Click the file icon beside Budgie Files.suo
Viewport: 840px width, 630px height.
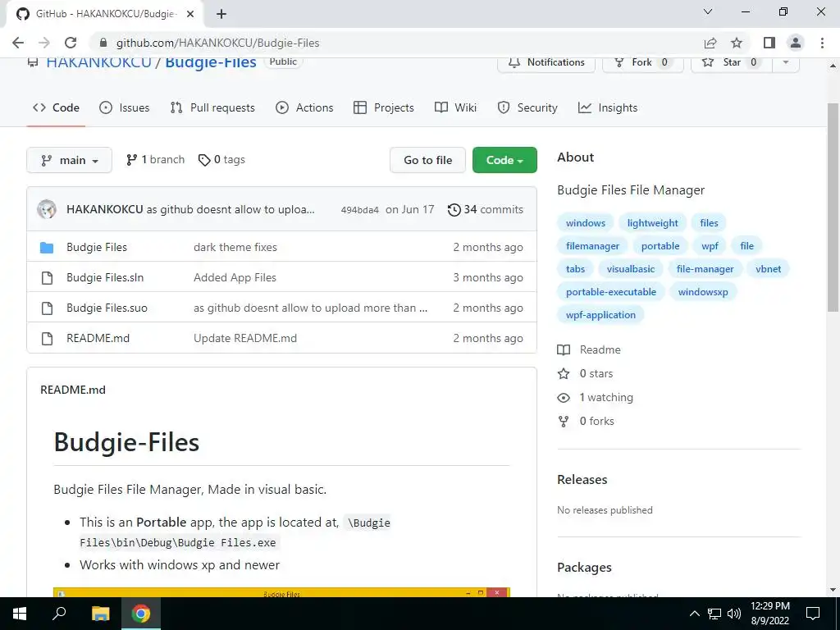tap(47, 308)
